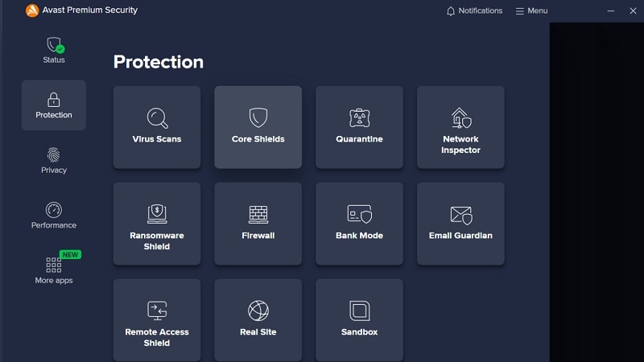
Task: Open the Ransomware Shield tile
Action: tap(157, 224)
